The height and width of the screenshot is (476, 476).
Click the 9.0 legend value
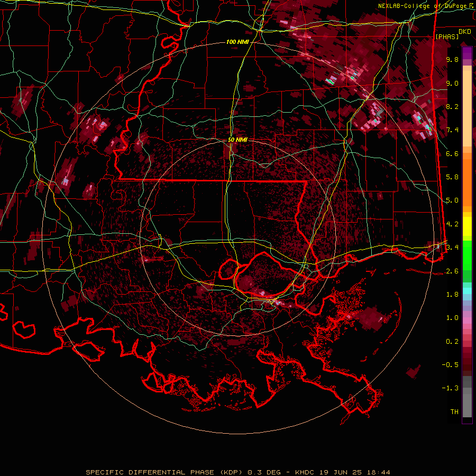coord(452,83)
